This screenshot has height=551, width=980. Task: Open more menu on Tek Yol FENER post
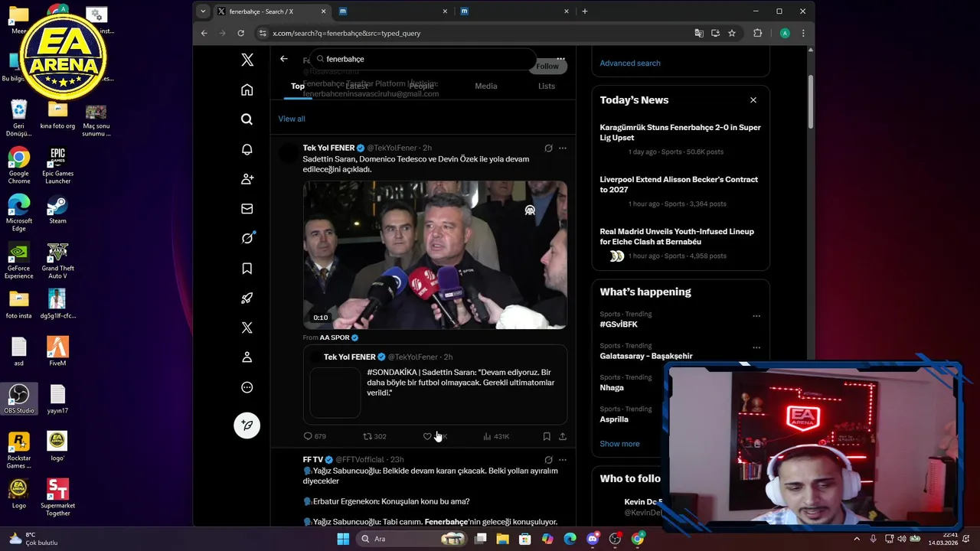tap(563, 148)
